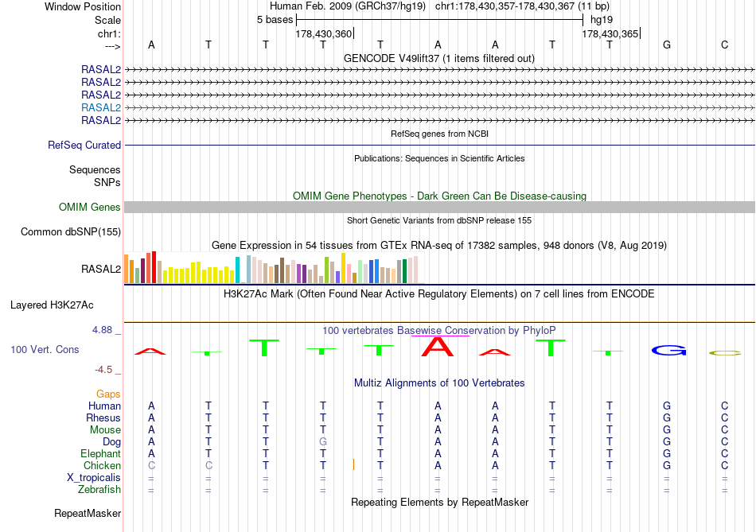This screenshot has width=756, height=532.
Task: Open 'Repeating Elements by RepeatMasker' track title
Action: (439, 502)
